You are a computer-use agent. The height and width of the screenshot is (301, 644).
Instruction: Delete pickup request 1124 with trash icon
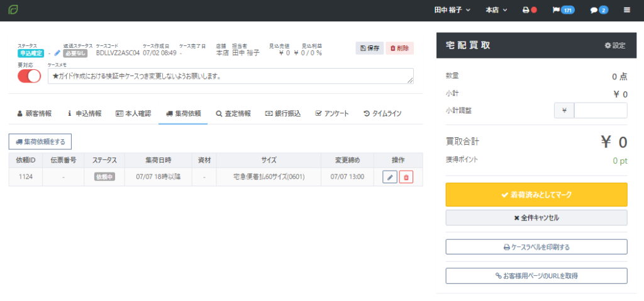coord(406,177)
